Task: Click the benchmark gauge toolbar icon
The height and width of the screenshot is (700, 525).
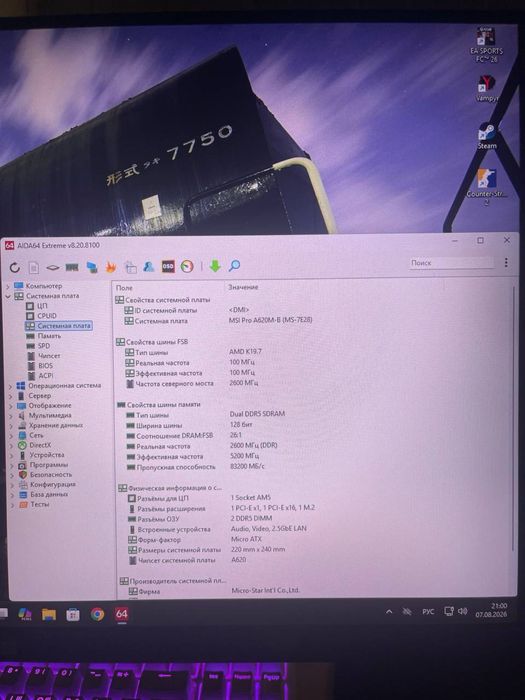Action: click(x=187, y=267)
